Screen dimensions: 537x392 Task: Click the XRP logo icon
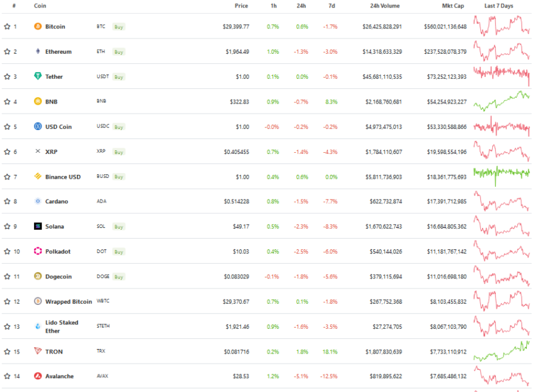(x=38, y=151)
